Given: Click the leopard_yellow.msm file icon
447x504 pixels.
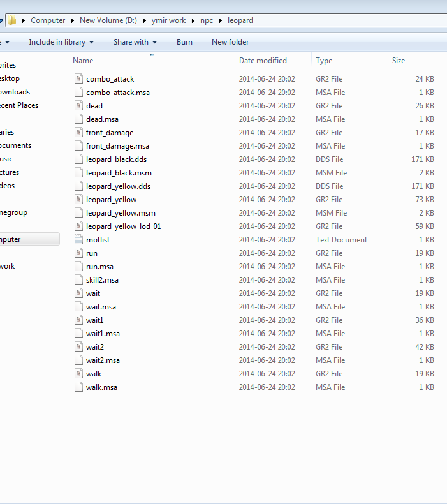Looking at the screenshot, I should point(78,213).
